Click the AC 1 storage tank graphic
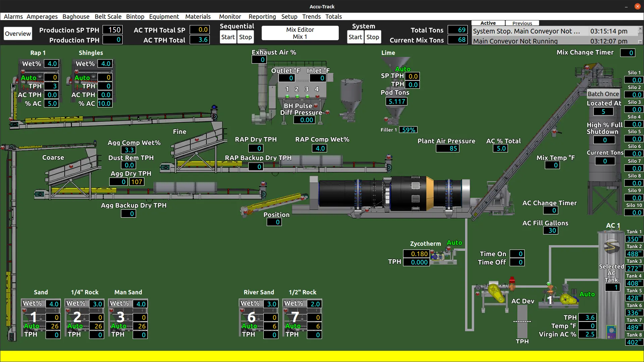644x362 pixels. point(611,285)
